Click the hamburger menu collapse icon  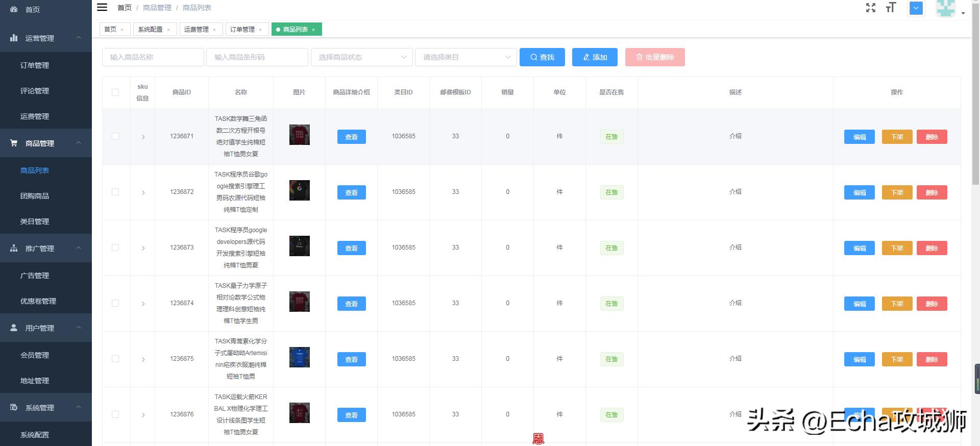(102, 7)
